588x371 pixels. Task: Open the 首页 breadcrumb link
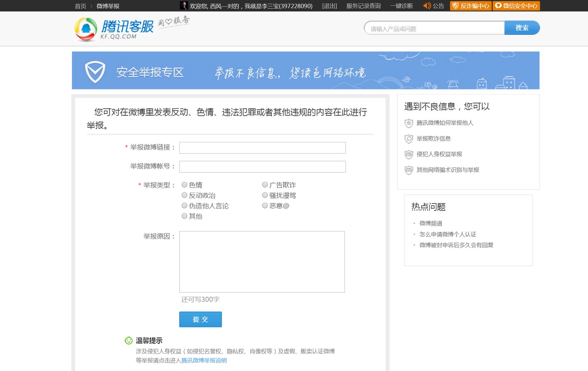coord(80,6)
